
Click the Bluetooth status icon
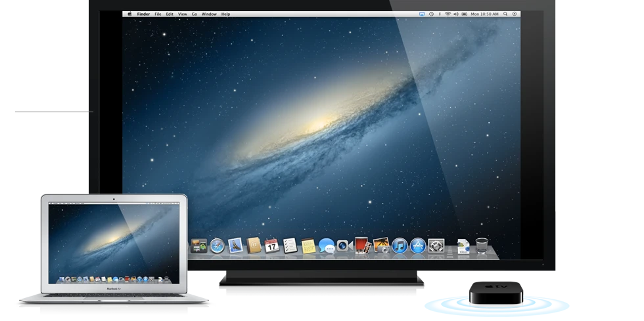pos(440,14)
